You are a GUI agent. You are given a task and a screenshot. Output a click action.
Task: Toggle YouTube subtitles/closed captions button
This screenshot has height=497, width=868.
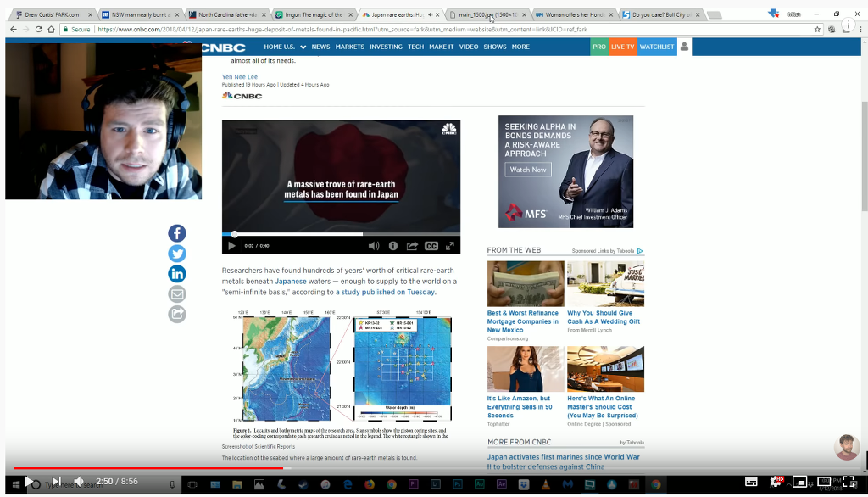coord(751,482)
